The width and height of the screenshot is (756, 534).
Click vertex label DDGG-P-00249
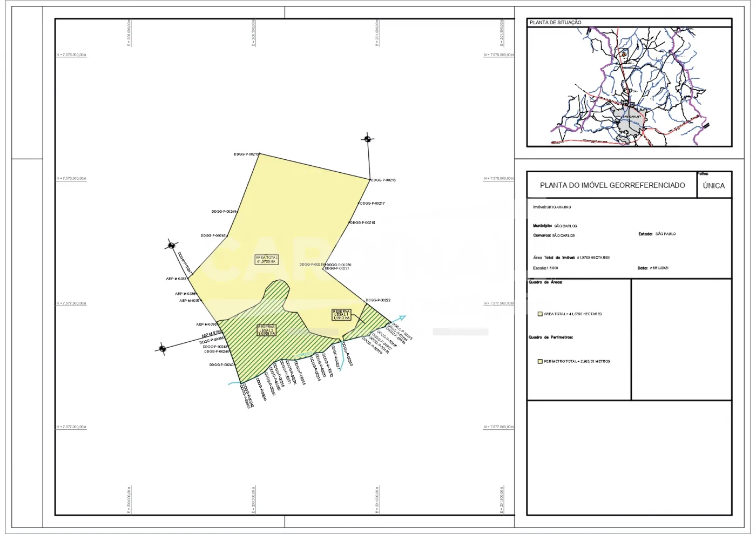tap(224, 212)
